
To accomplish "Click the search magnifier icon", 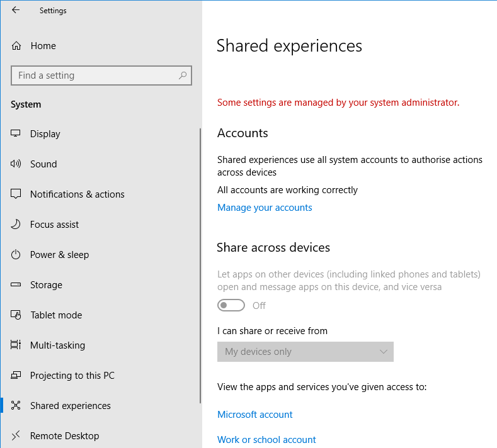I will (x=183, y=76).
